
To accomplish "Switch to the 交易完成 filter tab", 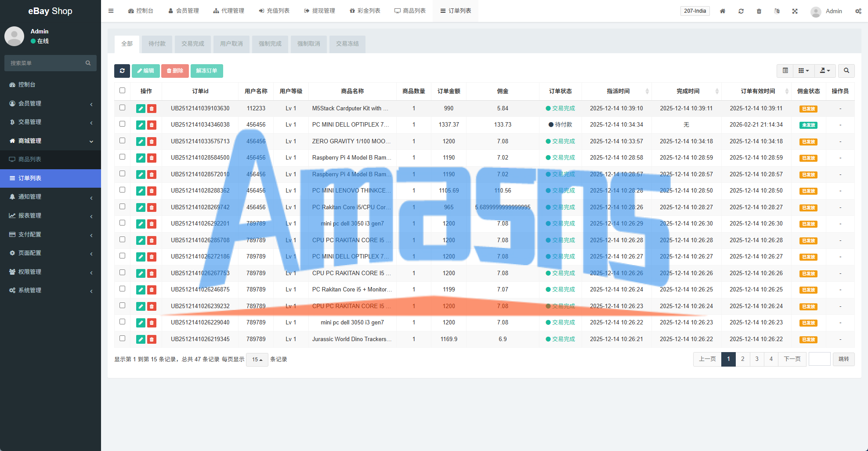I will point(193,44).
